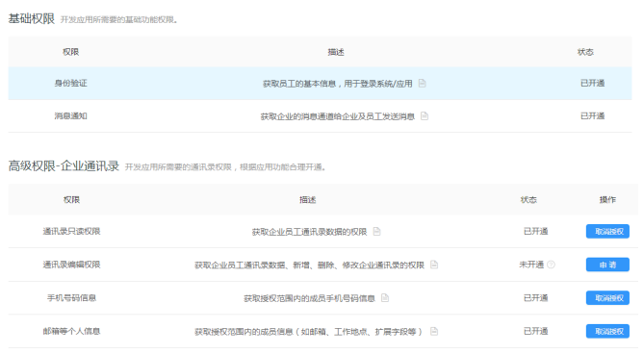Click the 邮箱等个人信息 row label
Image resolution: width=644 pixels, height=354 pixels.
point(71,331)
